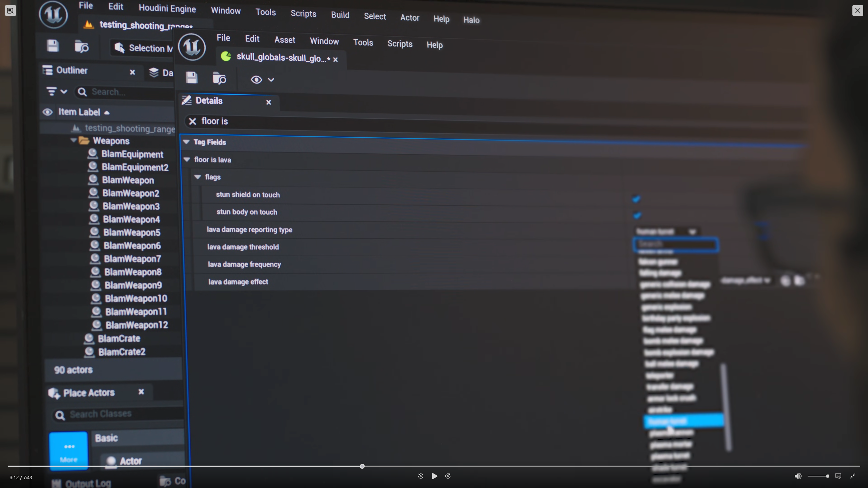The height and width of the screenshot is (488, 868).
Task: Click the Unreal Engine logo in asset editor window
Action: [x=192, y=47]
